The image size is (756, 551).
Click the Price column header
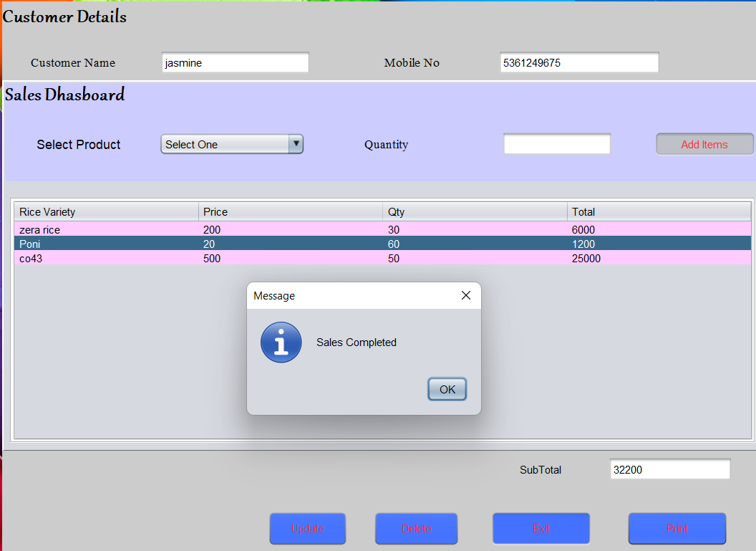290,211
